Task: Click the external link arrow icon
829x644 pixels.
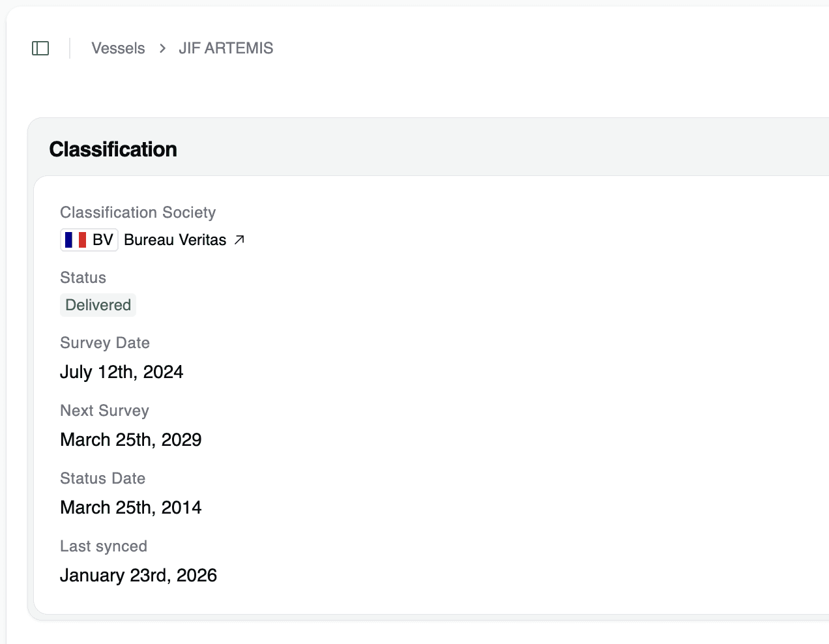Action: (239, 240)
